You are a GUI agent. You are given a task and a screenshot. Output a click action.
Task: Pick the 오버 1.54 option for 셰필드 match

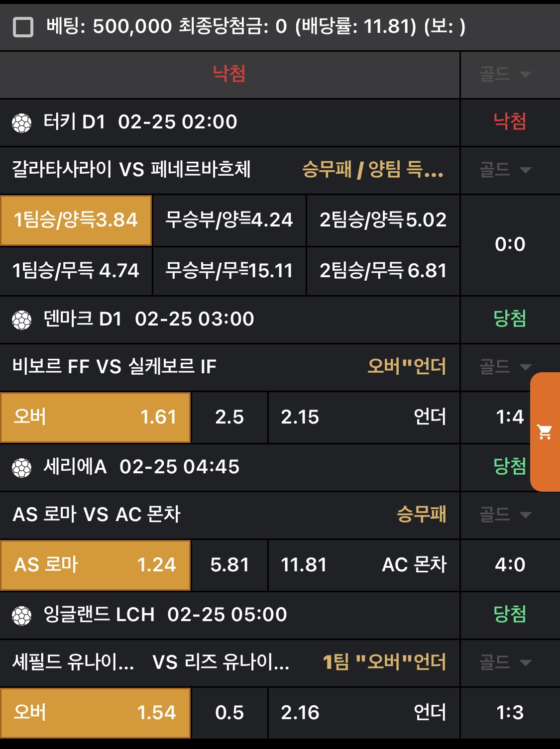pos(96,713)
